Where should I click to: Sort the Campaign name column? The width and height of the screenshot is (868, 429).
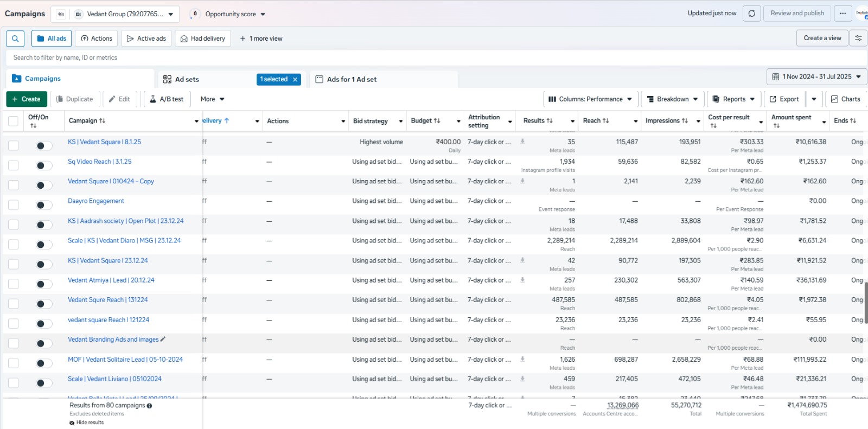click(102, 121)
